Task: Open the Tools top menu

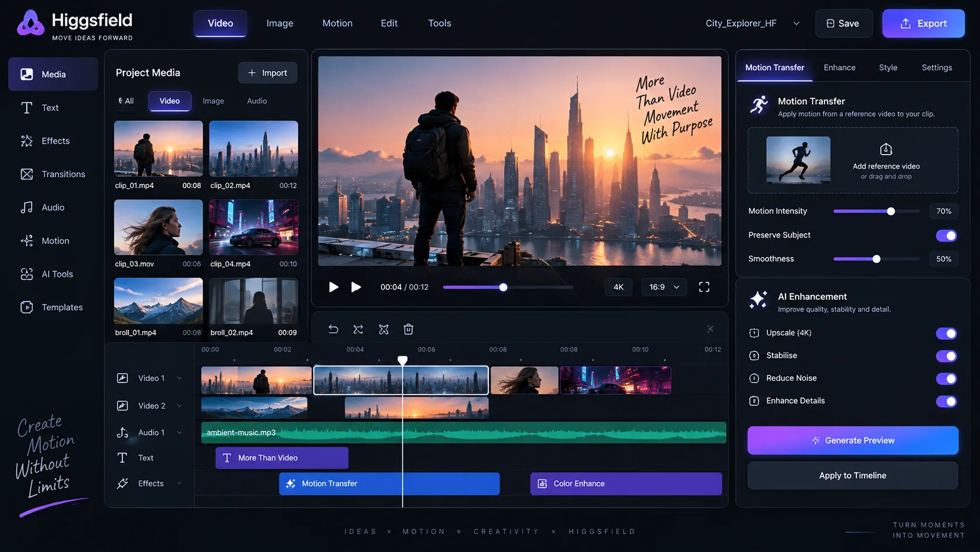Action: (x=440, y=23)
